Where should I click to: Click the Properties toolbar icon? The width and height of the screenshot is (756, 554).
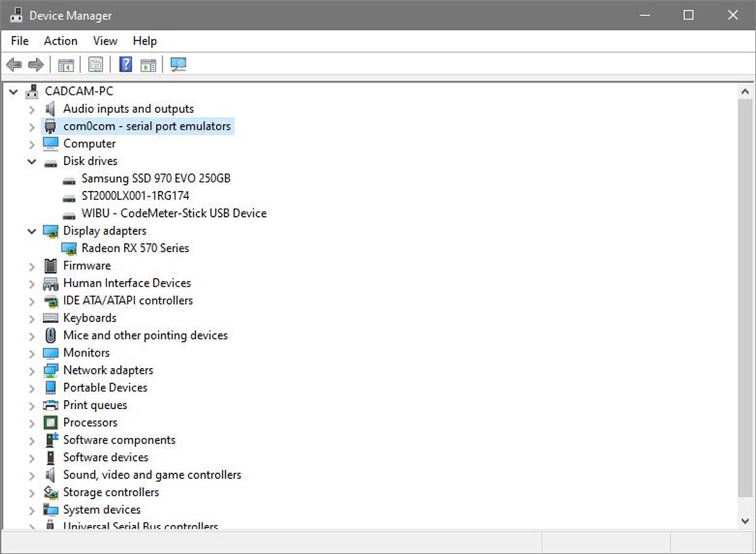[x=95, y=64]
